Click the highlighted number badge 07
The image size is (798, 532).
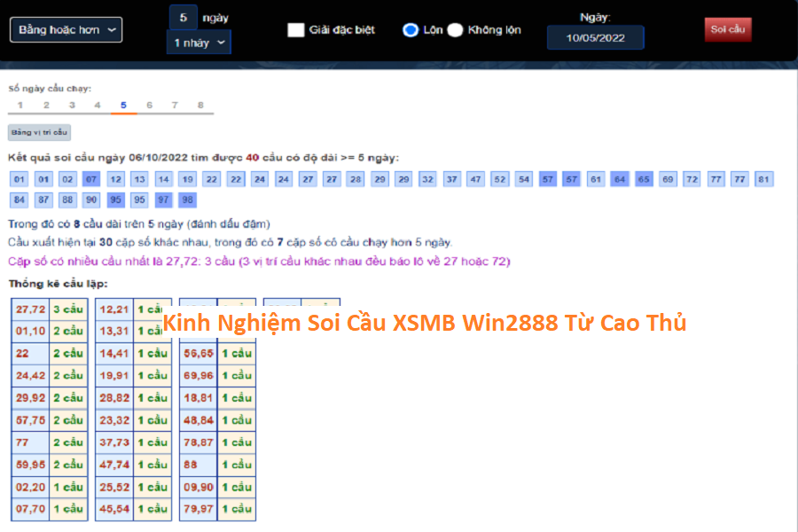(x=91, y=179)
